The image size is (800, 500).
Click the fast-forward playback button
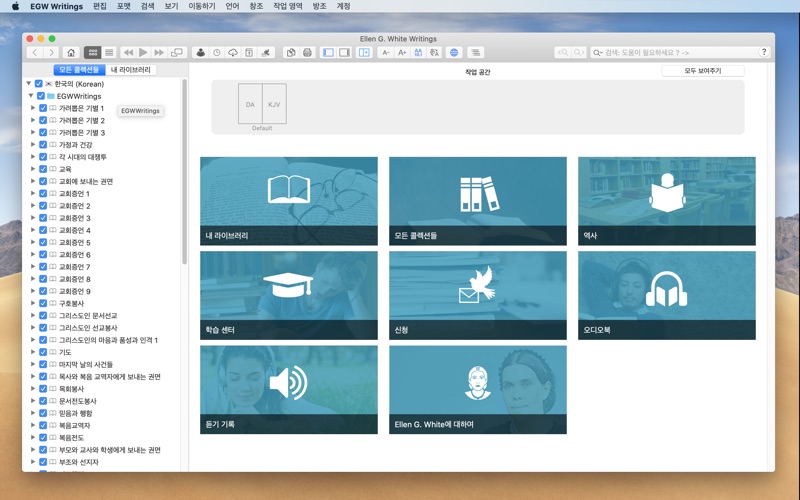[159, 53]
